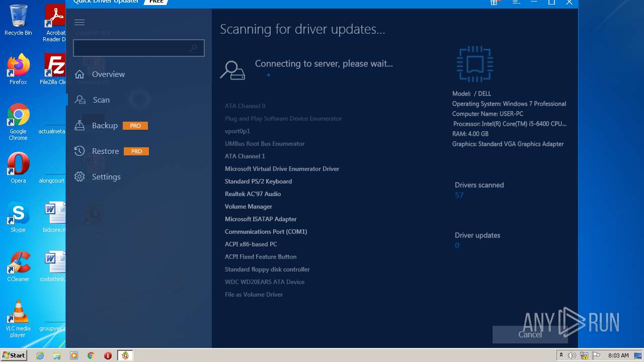Cancel the driver scan
The height and width of the screenshot is (362, 644).
point(530,334)
